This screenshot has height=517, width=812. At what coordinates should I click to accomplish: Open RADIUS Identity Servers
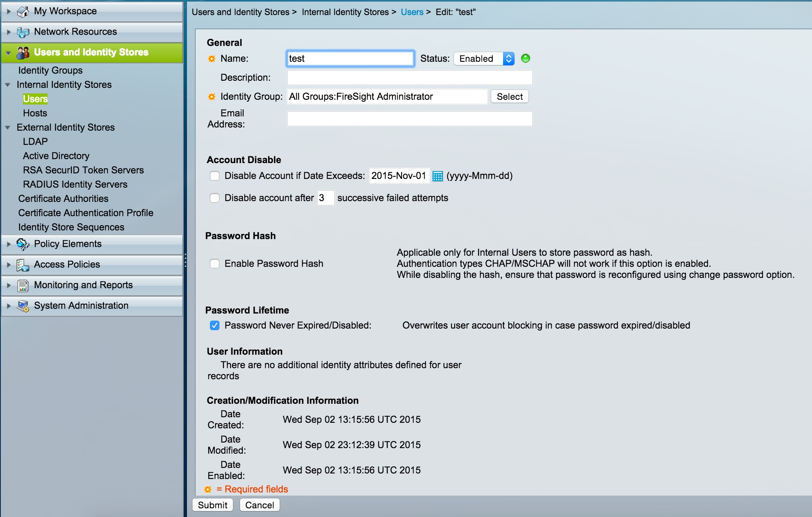(75, 184)
